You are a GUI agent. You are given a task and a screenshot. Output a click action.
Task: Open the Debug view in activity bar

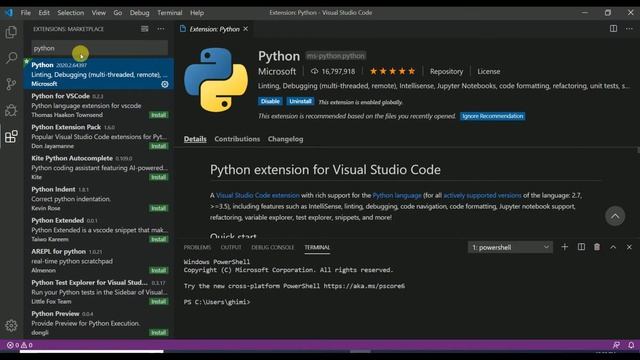click(x=11, y=110)
